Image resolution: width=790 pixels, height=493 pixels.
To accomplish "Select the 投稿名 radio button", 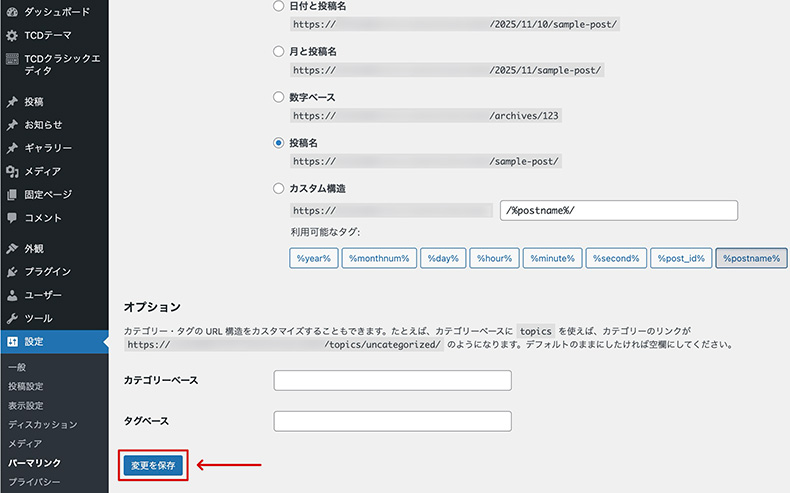I will click(x=278, y=143).
